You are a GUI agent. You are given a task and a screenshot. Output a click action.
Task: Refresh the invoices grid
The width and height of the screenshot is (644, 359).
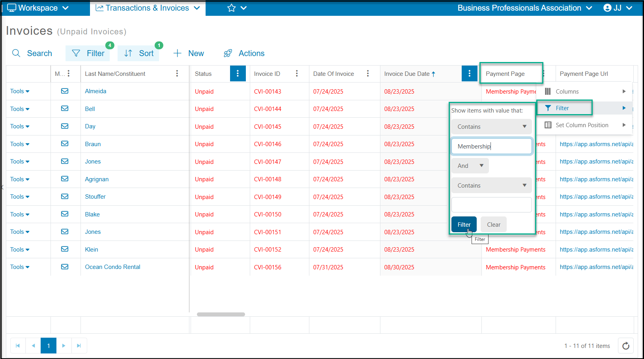coord(625,346)
